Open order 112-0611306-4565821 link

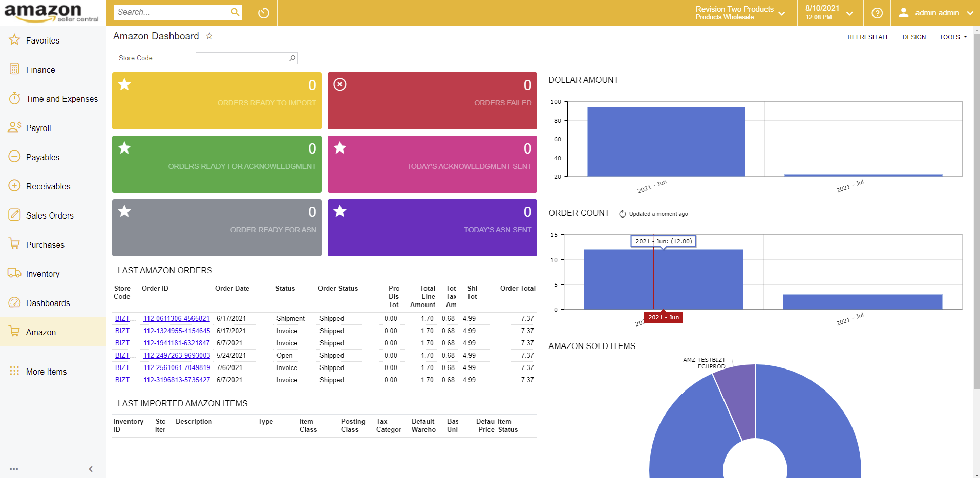coord(176,318)
